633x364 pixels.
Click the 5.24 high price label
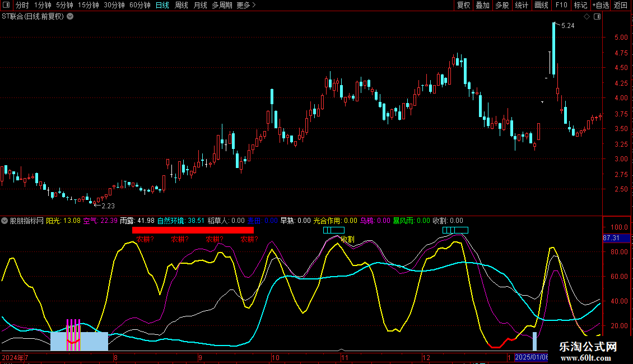[567, 26]
